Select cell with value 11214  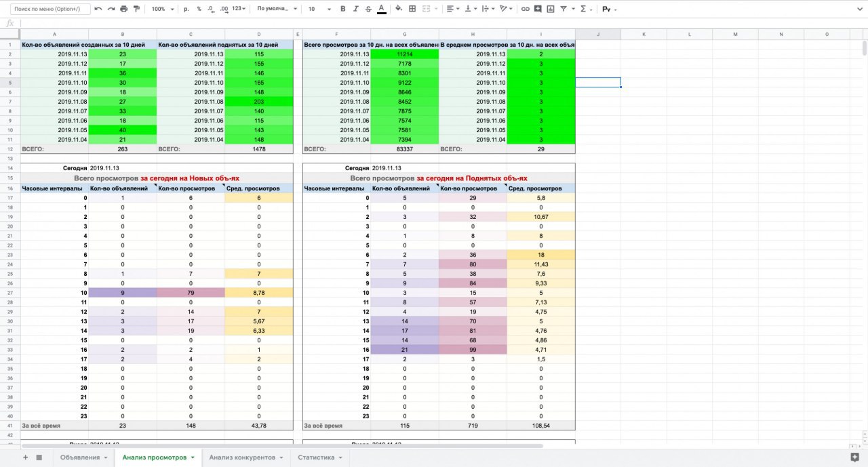point(405,54)
